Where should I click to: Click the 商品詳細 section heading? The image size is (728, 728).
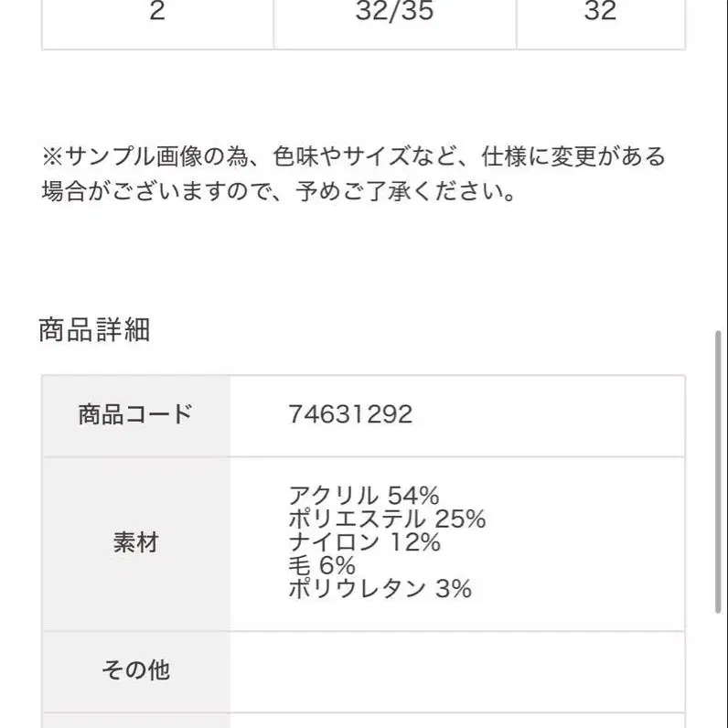click(94, 330)
